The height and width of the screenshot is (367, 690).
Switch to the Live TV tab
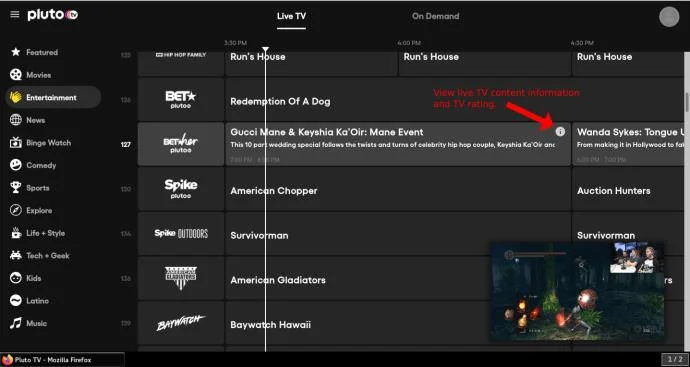291,16
